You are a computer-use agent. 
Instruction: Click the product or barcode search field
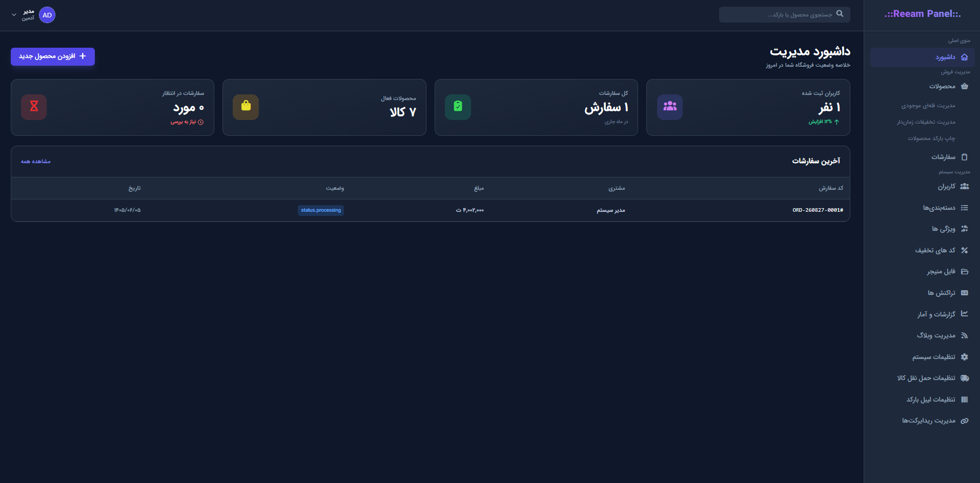click(784, 14)
